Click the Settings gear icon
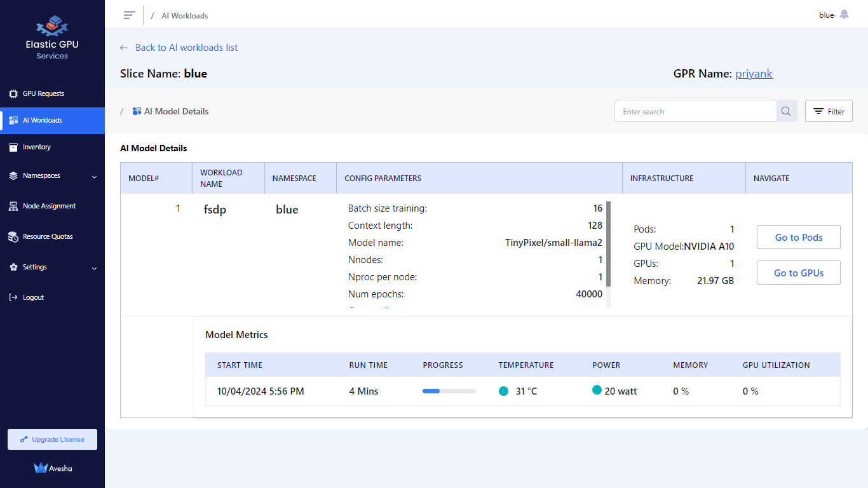This screenshot has height=488, width=868. (13, 268)
